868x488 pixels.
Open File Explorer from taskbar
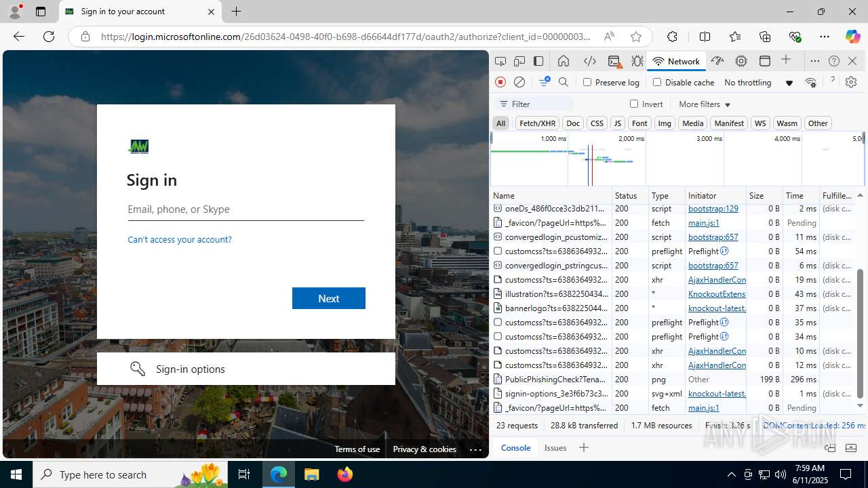click(311, 474)
